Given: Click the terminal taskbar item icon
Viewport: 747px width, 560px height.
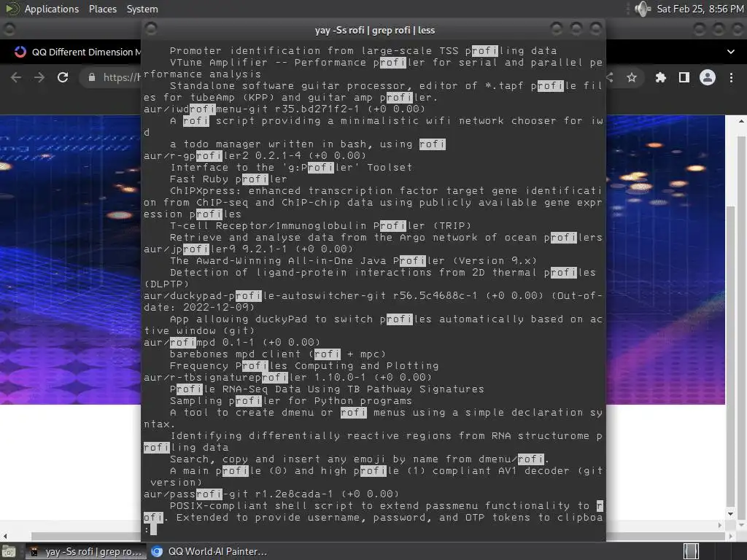Looking at the screenshot, I should point(34,551).
